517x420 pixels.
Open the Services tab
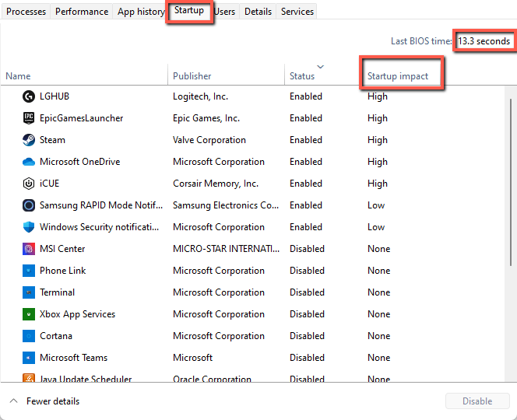(297, 12)
